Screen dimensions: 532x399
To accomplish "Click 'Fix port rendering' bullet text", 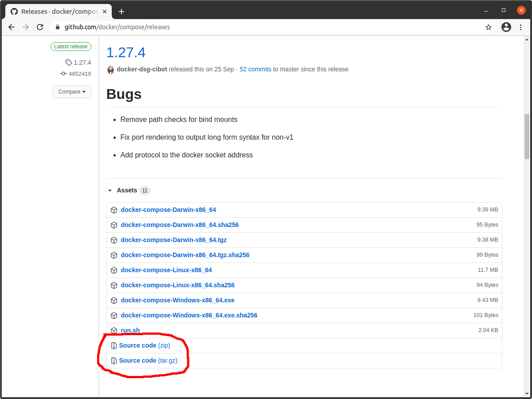I will [x=207, y=137].
